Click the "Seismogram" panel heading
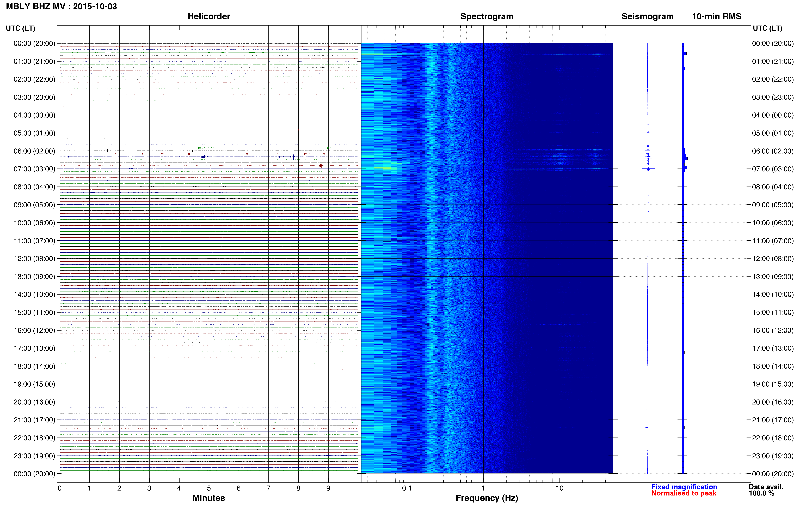 click(648, 16)
